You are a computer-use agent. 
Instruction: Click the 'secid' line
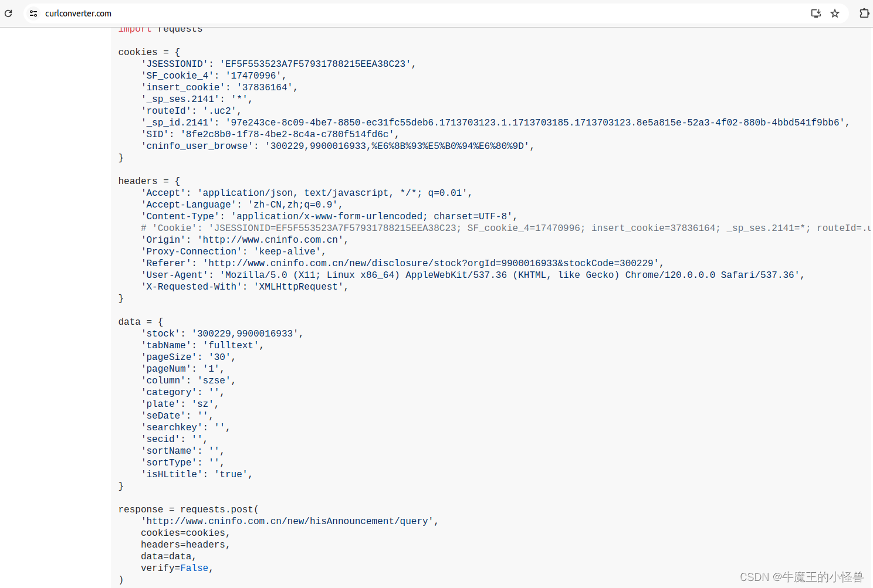(174, 439)
